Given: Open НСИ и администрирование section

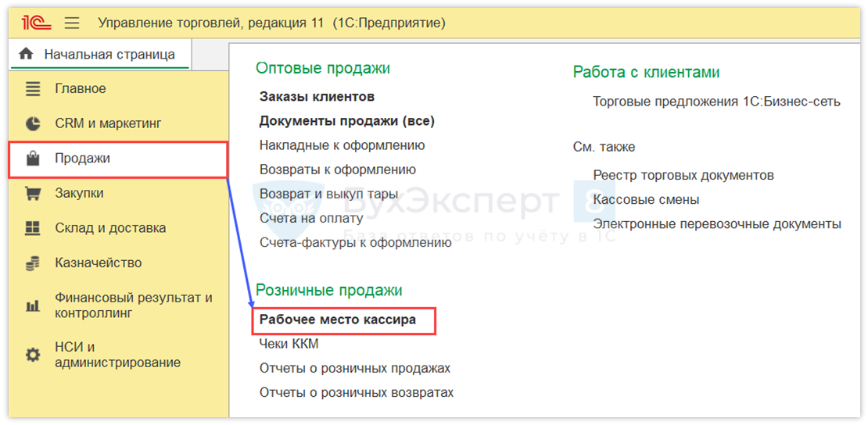Looking at the screenshot, I should (118, 355).
